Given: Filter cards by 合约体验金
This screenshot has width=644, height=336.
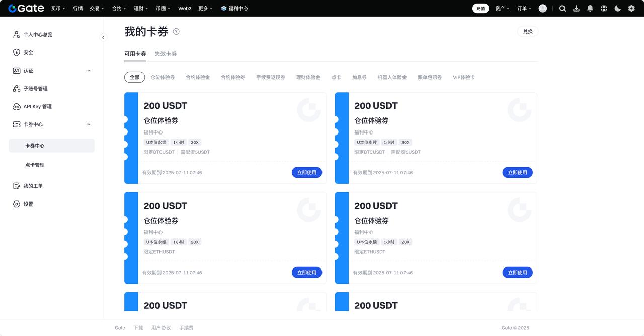Looking at the screenshot, I should [198, 77].
